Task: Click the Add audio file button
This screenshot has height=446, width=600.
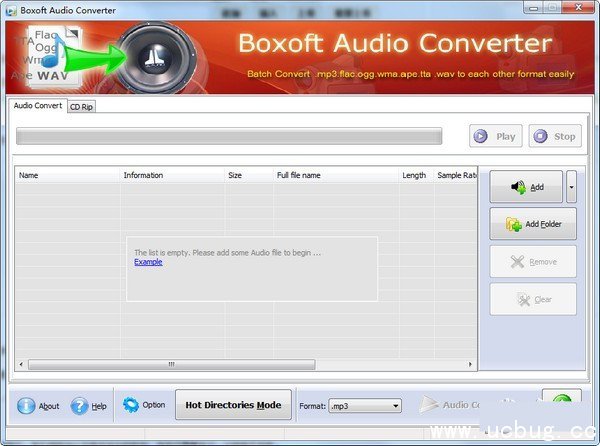Action: [x=526, y=187]
